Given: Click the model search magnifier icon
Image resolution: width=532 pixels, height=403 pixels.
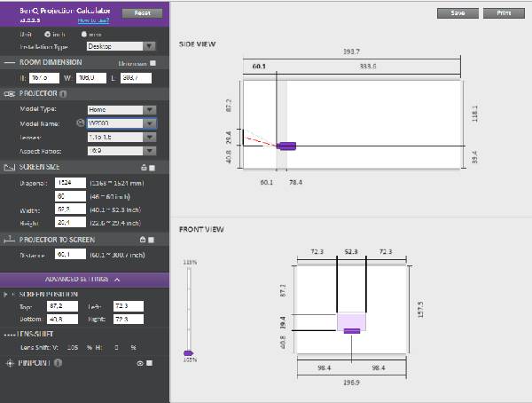Looking at the screenshot, I should click(x=80, y=122).
